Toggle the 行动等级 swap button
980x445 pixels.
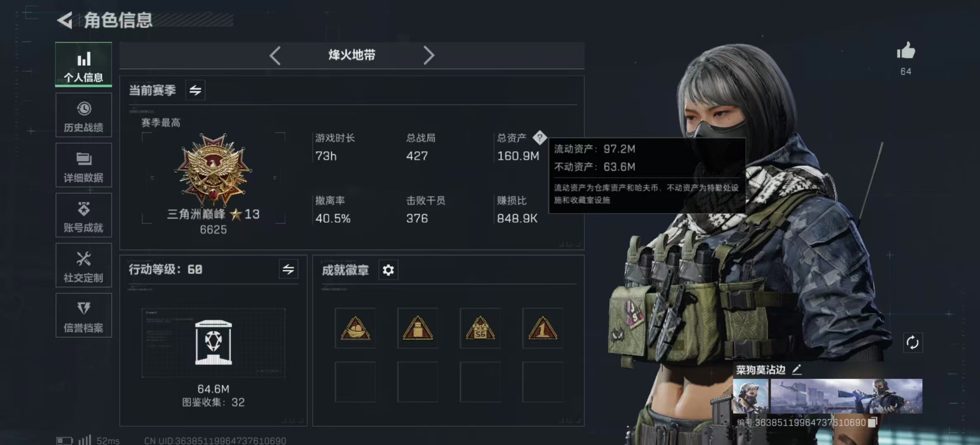(x=288, y=269)
